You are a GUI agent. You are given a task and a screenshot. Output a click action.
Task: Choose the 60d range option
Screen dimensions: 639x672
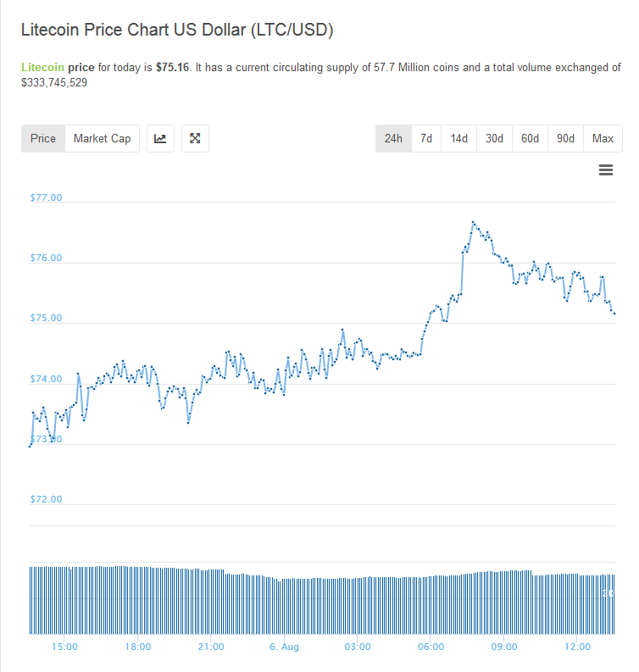click(530, 138)
